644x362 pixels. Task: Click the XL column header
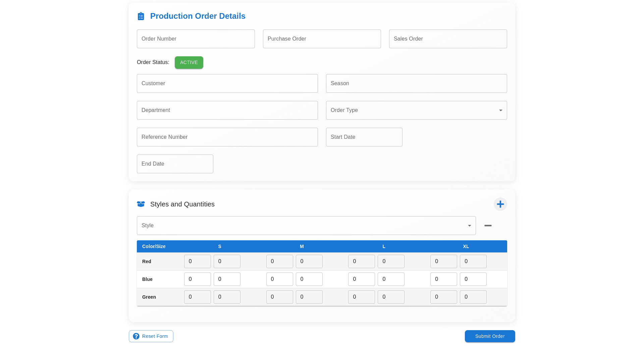466,246
